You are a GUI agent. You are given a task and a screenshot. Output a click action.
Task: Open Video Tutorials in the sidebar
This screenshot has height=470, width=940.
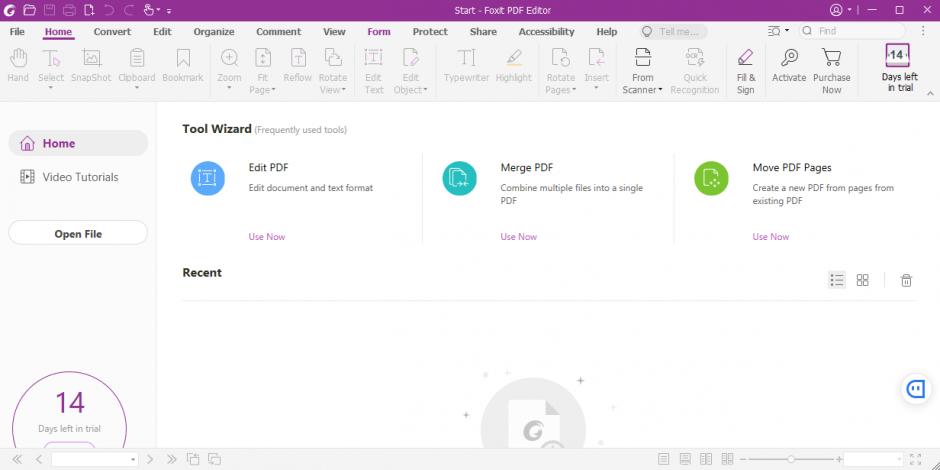(x=78, y=177)
